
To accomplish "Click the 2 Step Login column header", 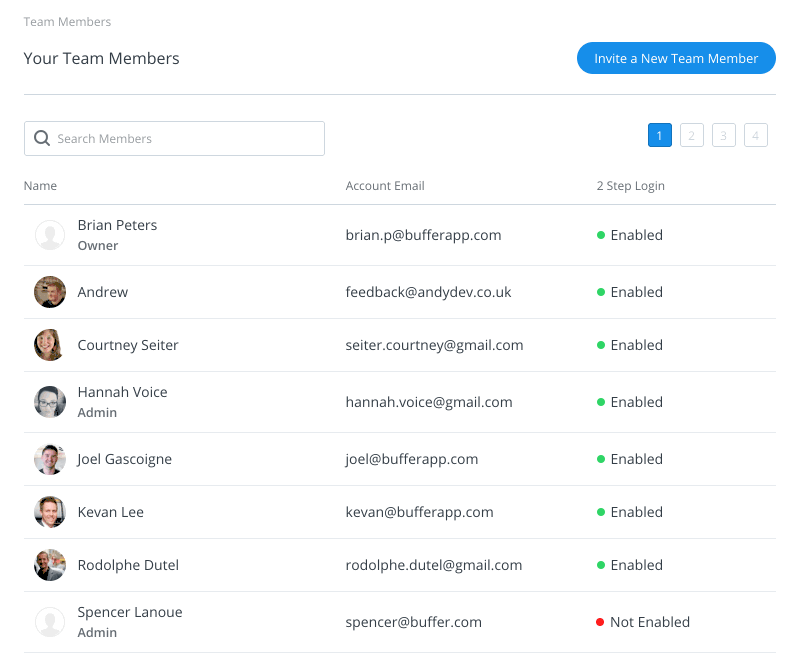I will click(631, 186).
